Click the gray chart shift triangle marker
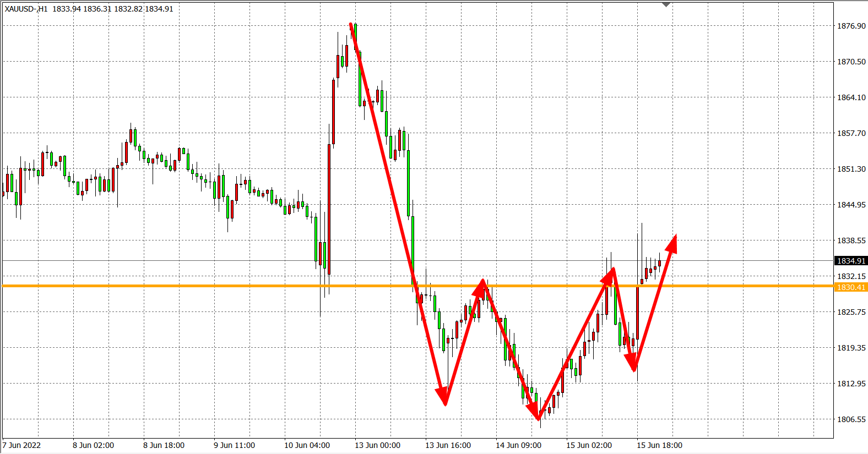The image size is (868, 454). click(666, 5)
